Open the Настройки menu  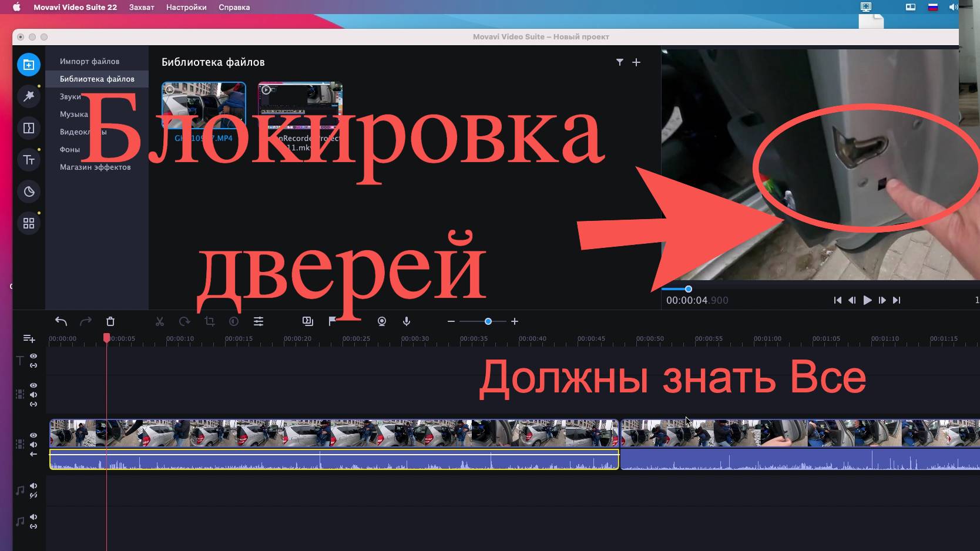pyautogui.click(x=186, y=7)
